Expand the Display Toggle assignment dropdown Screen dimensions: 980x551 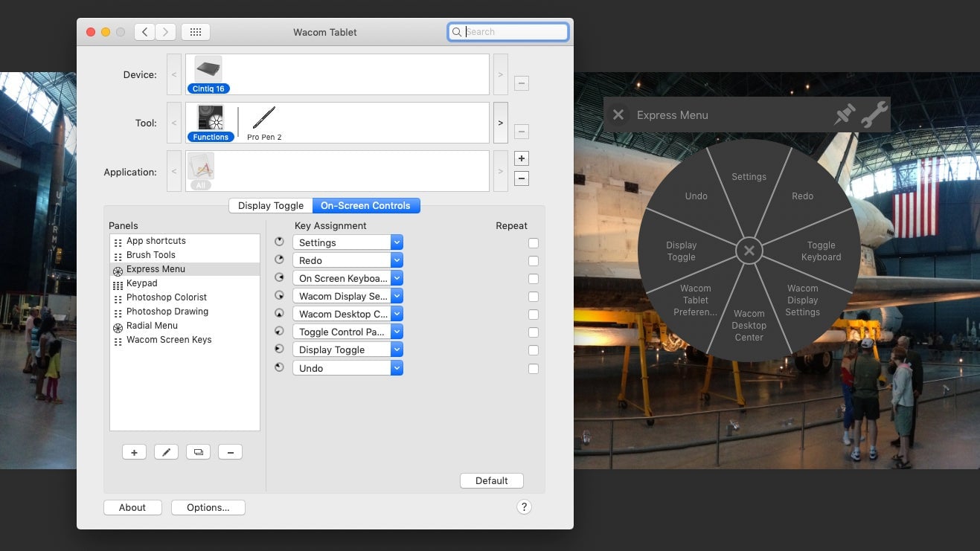point(397,349)
